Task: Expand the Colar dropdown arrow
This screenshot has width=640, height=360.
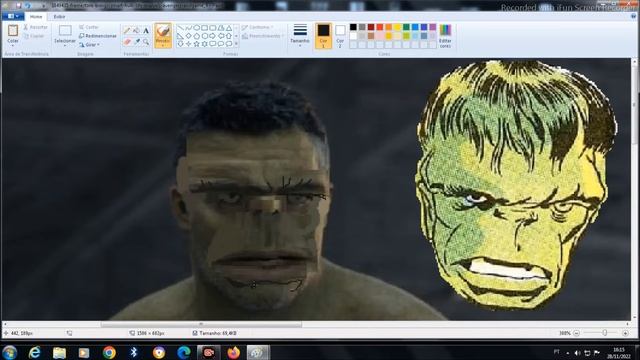Action: 13,45
